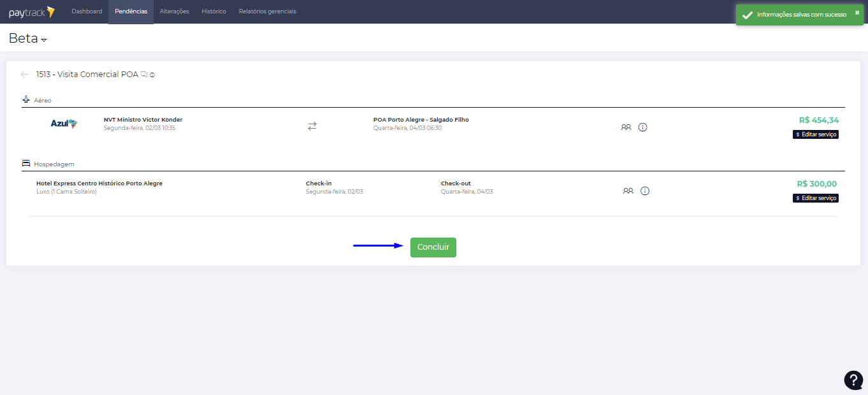Open travelers icon in the flight row

pyautogui.click(x=626, y=127)
